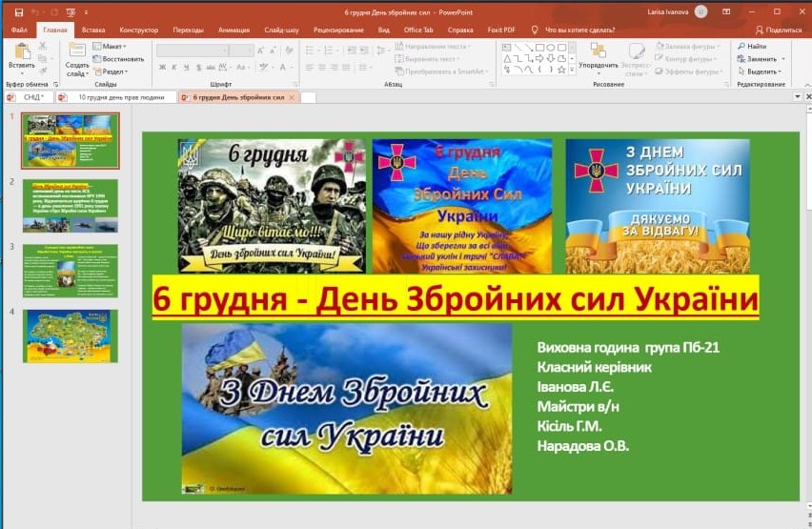Expand the Раздел section dropdown
The image size is (812, 529).
pyautogui.click(x=112, y=71)
